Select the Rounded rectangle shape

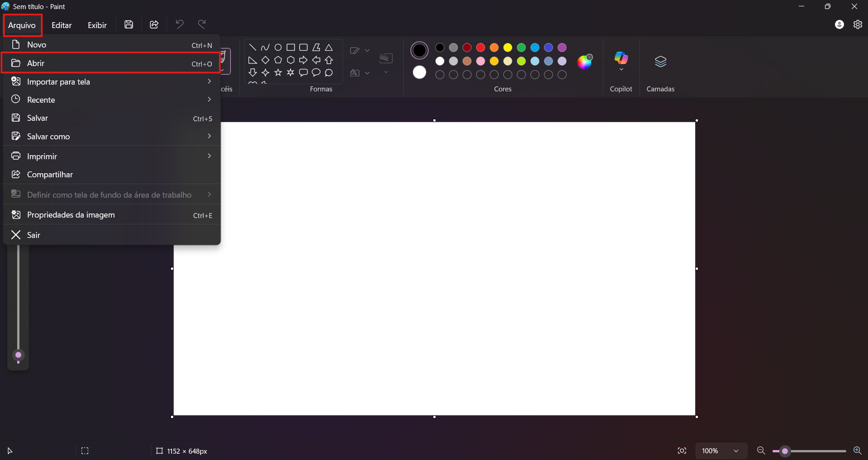(x=303, y=47)
